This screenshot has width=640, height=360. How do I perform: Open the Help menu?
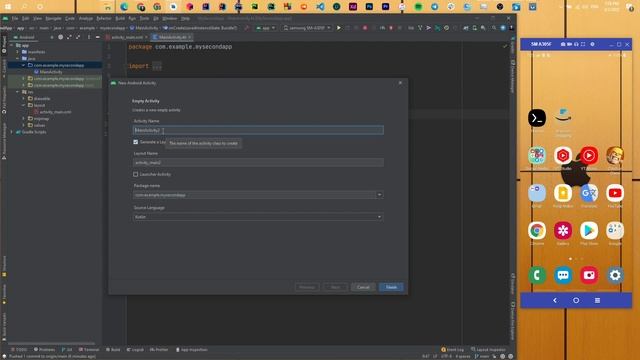(x=185, y=18)
